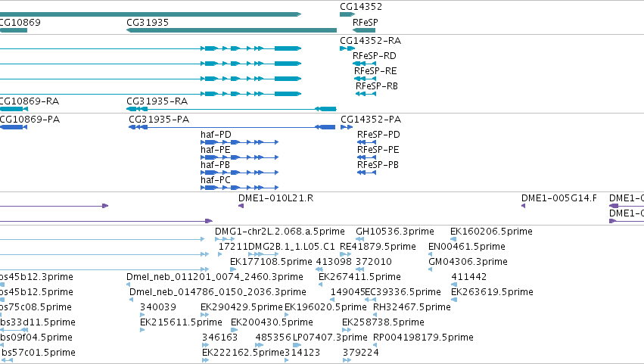Click protein RFeSP-PE label

pos(378,150)
